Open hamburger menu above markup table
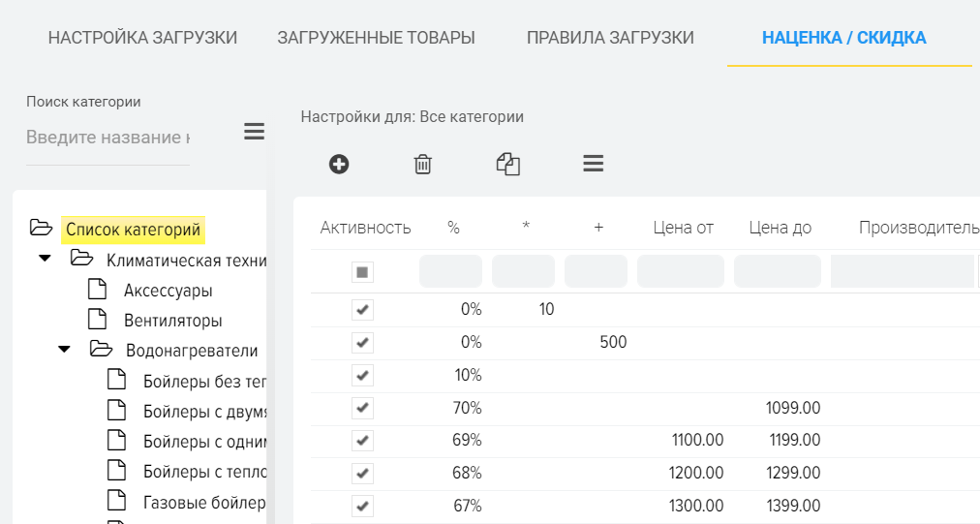This screenshot has height=524, width=980. [x=594, y=164]
